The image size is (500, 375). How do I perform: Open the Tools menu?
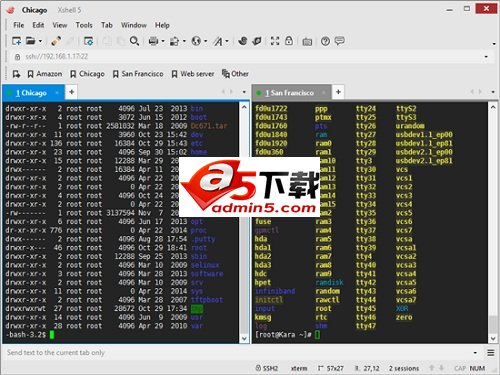pyautogui.click(x=84, y=25)
